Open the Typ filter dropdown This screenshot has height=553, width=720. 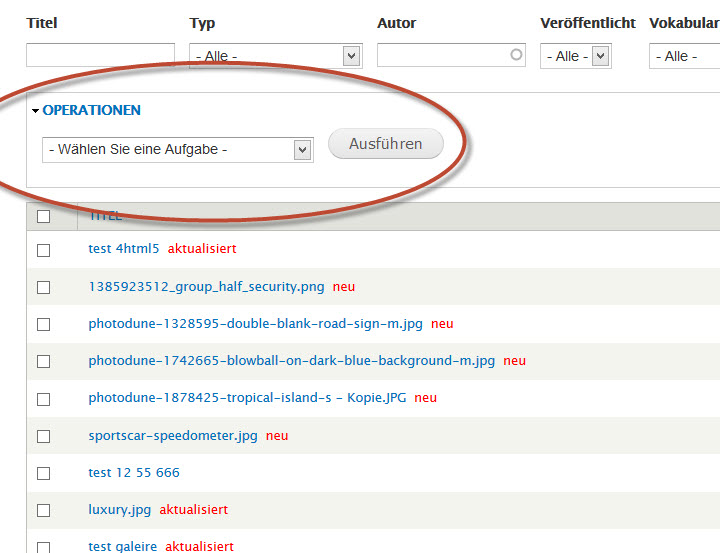[x=274, y=57]
